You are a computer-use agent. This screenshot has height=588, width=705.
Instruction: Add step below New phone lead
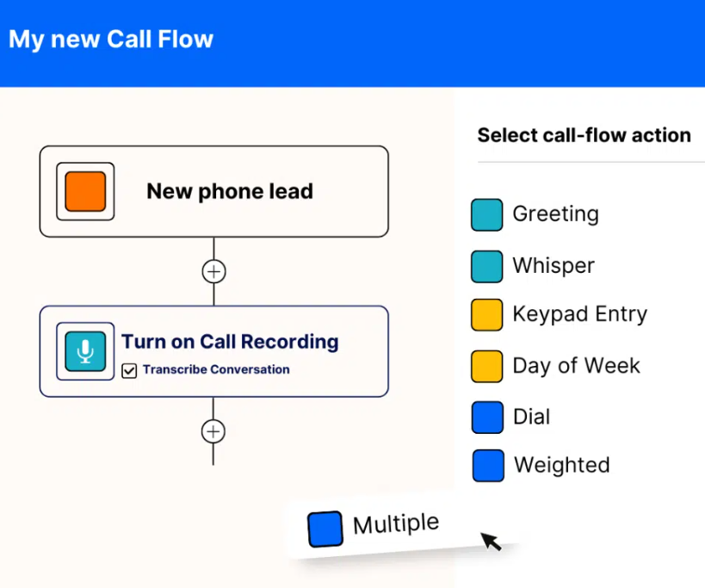[x=213, y=271]
